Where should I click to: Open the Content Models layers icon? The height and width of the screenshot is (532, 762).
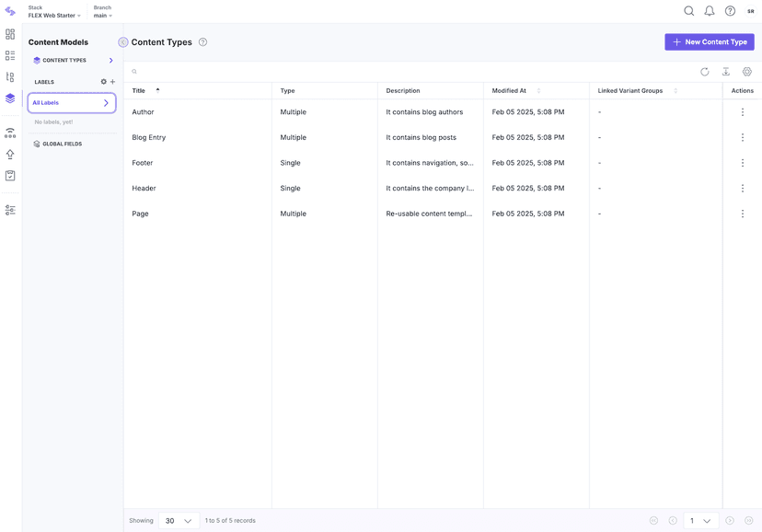click(x=9, y=98)
